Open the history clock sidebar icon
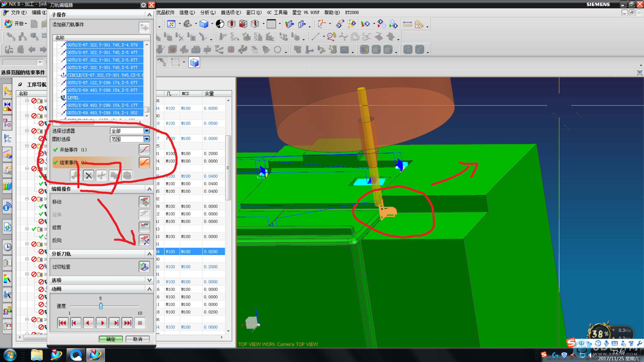Image resolution: width=644 pixels, height=362 pixels. (8, 247)
